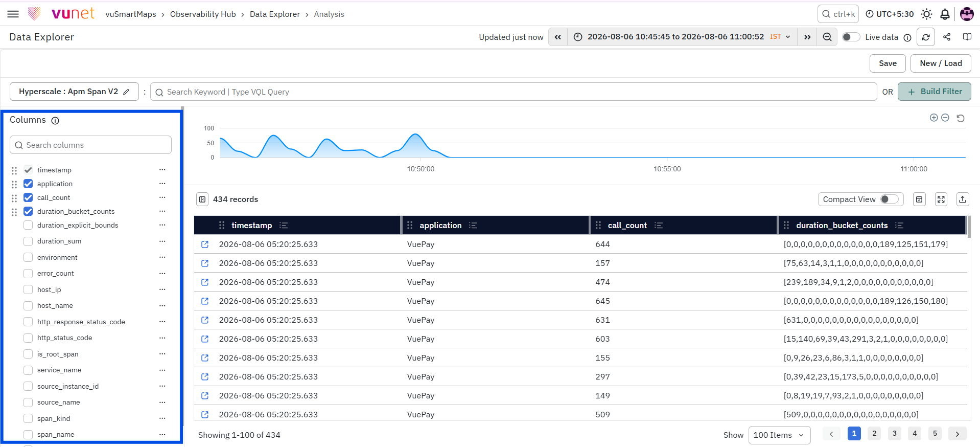This screenshot has height=447, width=980.
Task: Click the Save button
Action: click(888, 63)
